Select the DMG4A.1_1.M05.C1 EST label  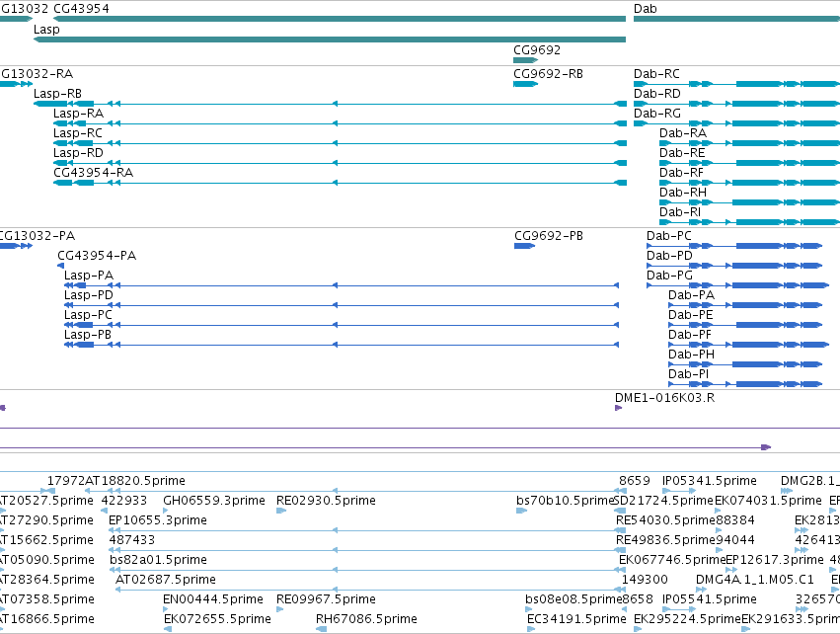[755, 580]
